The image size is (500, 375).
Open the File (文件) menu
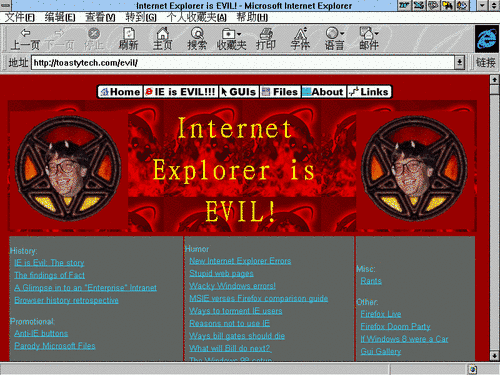20,17
